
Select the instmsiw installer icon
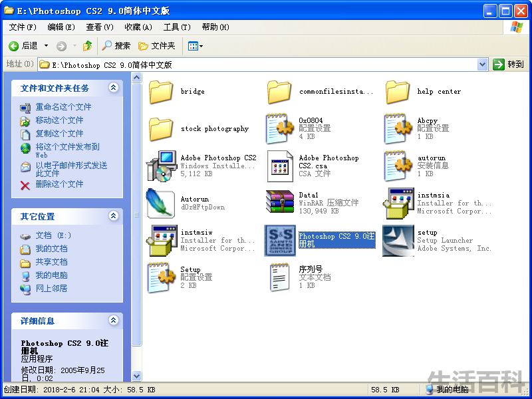point(162,240)
